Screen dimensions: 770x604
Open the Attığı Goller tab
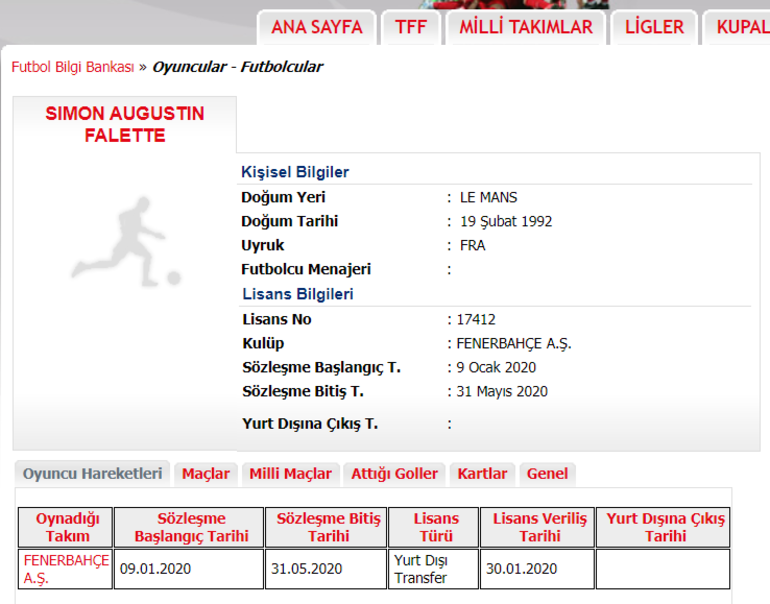pos(394,474)
